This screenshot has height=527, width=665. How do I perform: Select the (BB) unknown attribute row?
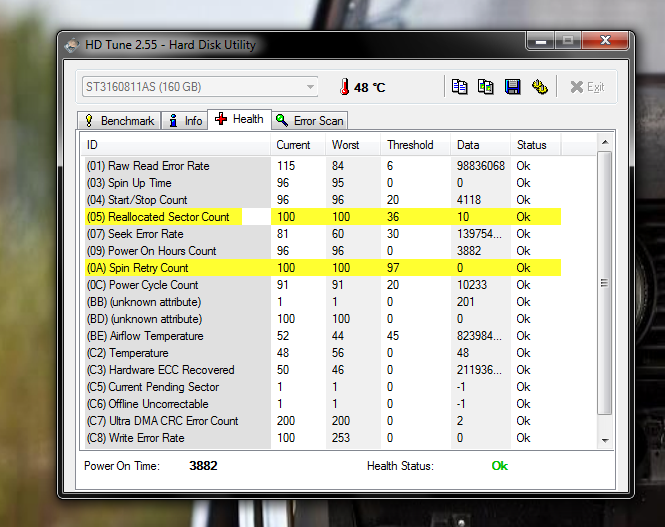(x=321, y=302)
